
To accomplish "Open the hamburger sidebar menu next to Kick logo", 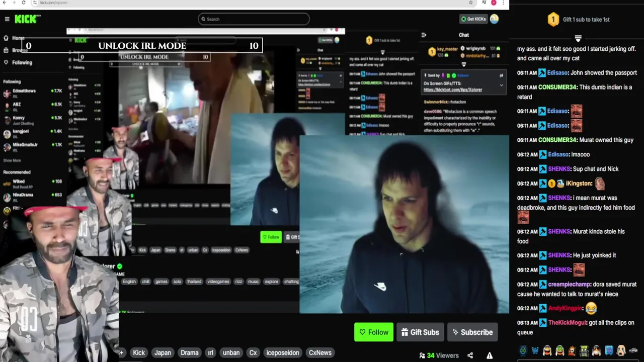I will (7, 19).
